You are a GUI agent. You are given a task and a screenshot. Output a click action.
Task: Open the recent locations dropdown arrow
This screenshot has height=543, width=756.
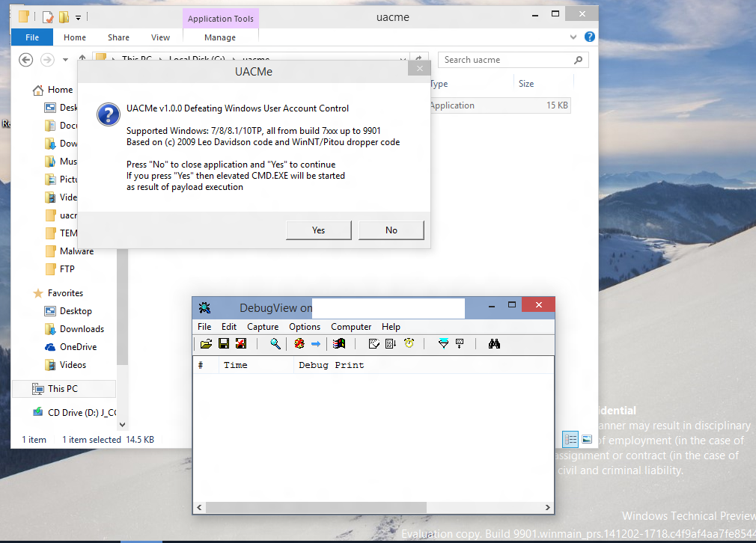pyautogui.click(x=65, y=60)
